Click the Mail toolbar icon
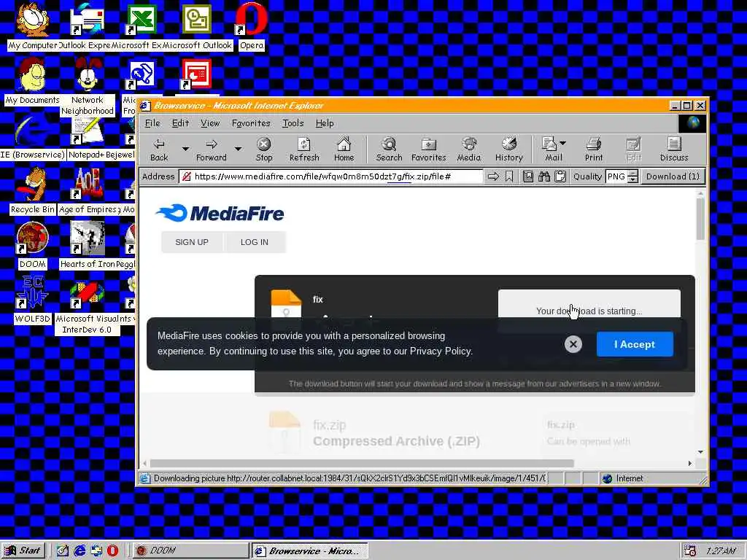Image resolution: width=747 pixels, height=560 pixels. pyautogui.click(x=550, y=149)
